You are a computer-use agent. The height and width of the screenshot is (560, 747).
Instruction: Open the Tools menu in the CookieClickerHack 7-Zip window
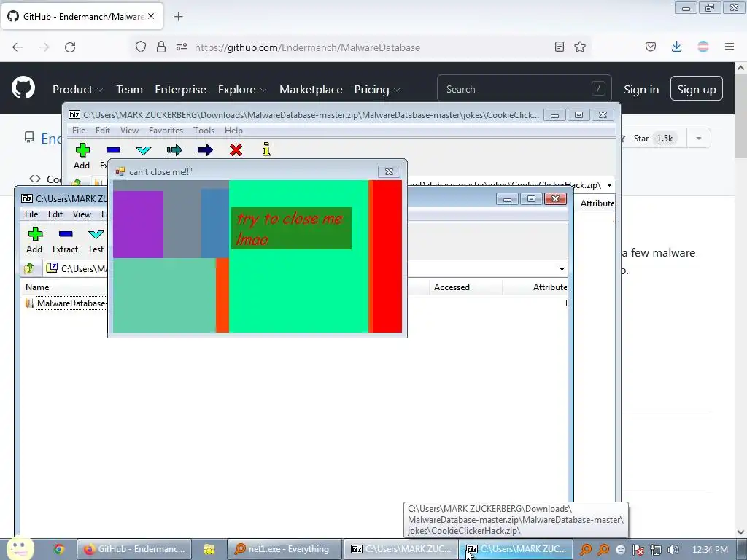coord(204,131)
